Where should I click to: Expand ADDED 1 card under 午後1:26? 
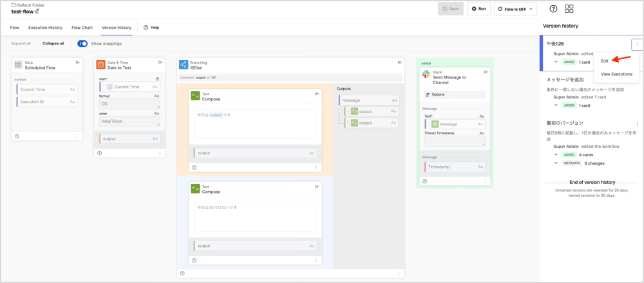(x=556, y=62)
